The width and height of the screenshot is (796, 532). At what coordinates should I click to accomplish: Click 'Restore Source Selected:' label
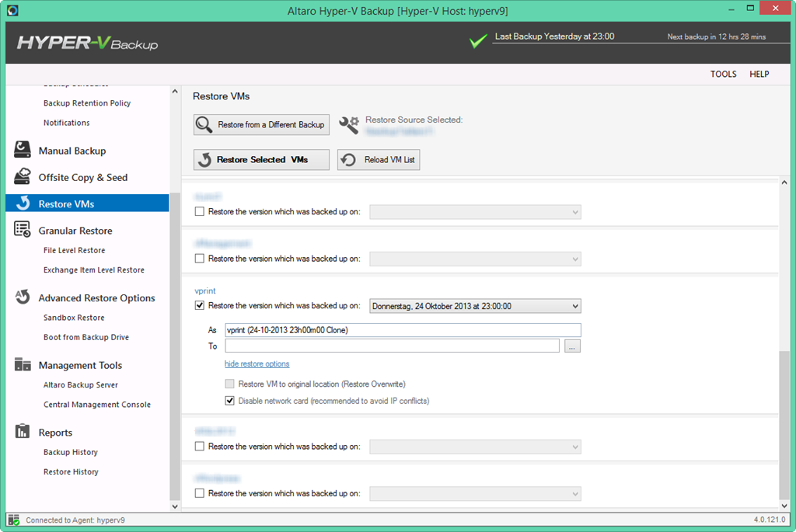[414, 120]
